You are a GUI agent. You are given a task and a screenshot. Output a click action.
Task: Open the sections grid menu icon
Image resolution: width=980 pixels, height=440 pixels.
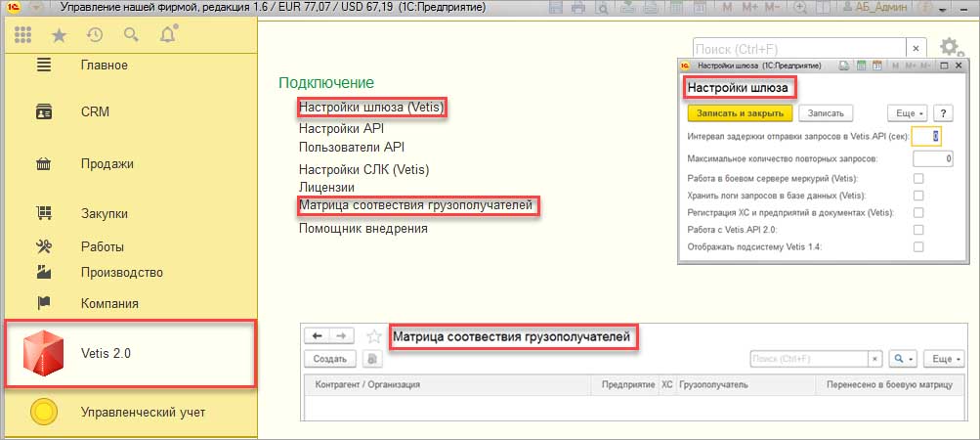23,35
